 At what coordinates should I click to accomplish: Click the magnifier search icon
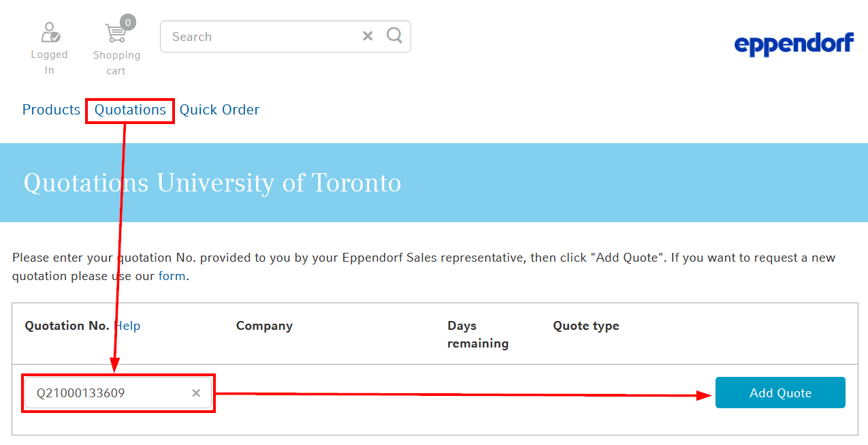click(394, 35)
